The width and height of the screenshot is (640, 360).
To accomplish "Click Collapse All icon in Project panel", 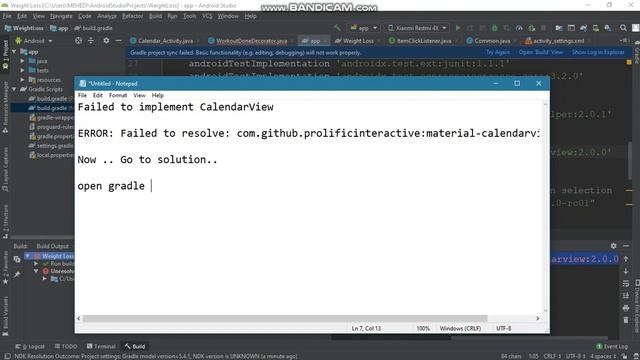I will (x=91, y=40).
